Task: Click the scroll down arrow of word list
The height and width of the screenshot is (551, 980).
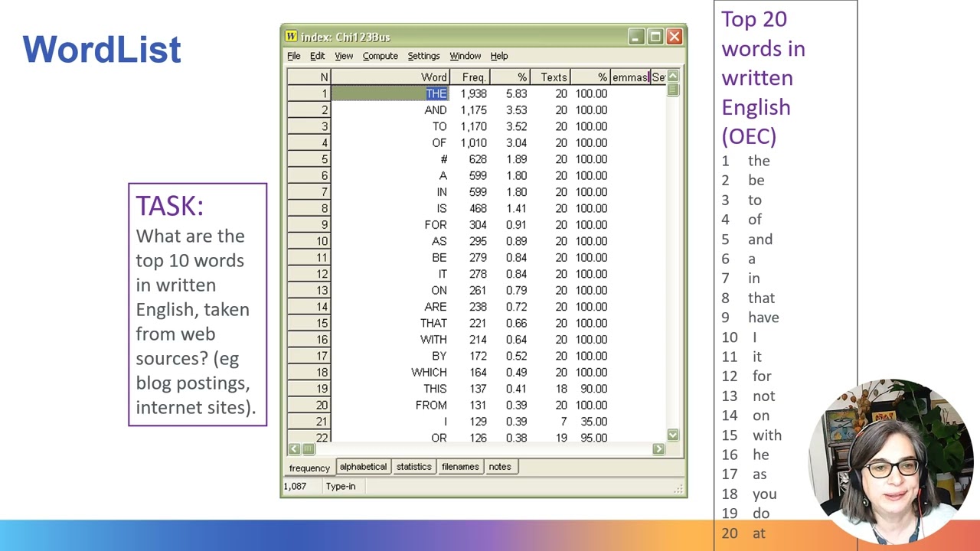Action: pyautogui.click(x=672, y=435)
